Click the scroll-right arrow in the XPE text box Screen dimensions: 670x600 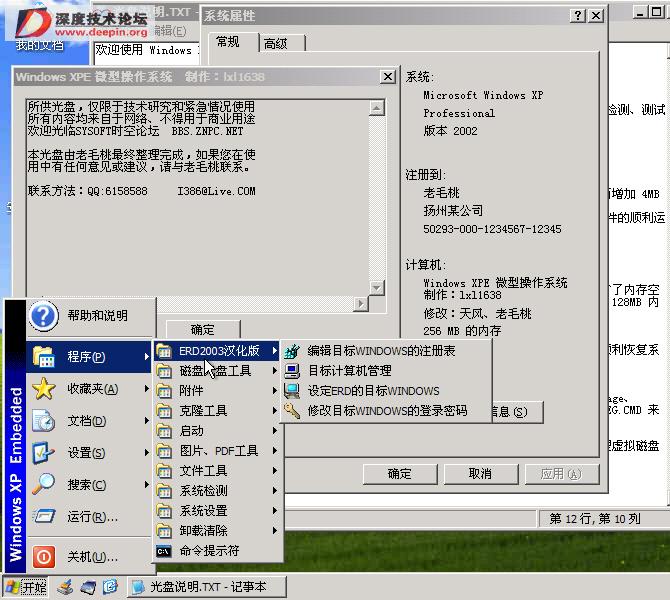click(361, 303)
